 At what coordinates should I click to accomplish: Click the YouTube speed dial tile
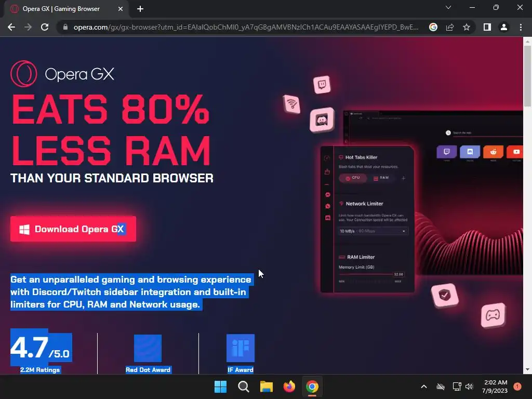515,152
